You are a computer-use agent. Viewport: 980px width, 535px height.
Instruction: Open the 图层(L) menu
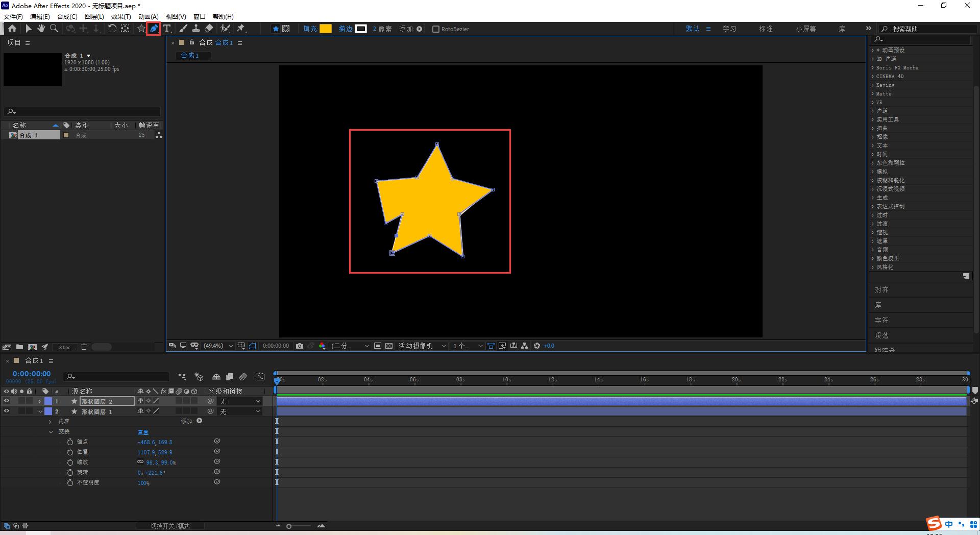(94, 17)
